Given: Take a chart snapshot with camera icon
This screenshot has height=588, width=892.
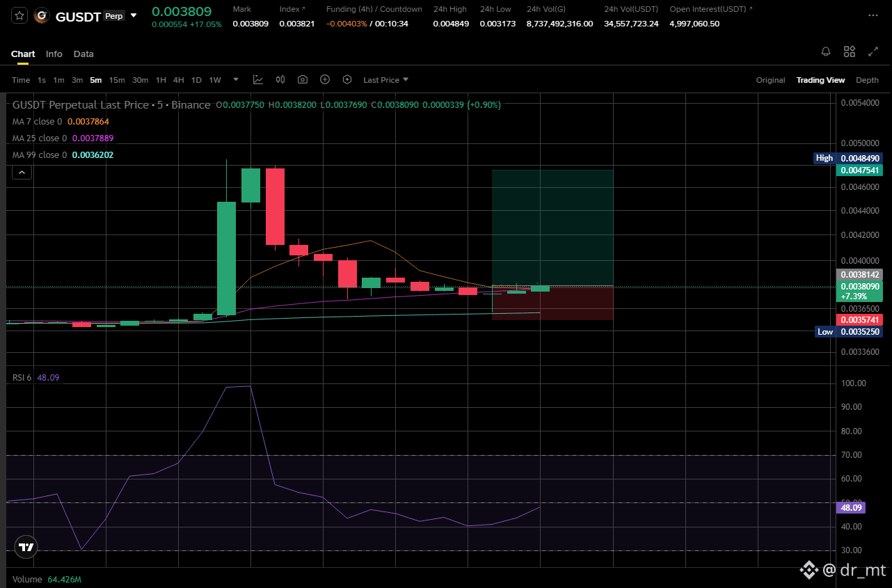Looking at the screenshot, I should tap(303, 79).
